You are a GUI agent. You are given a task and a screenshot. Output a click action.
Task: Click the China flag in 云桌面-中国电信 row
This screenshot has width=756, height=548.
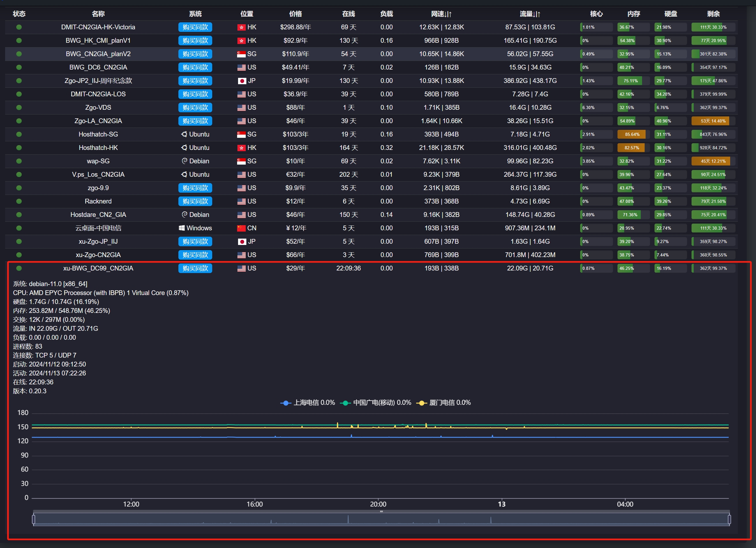241,228
